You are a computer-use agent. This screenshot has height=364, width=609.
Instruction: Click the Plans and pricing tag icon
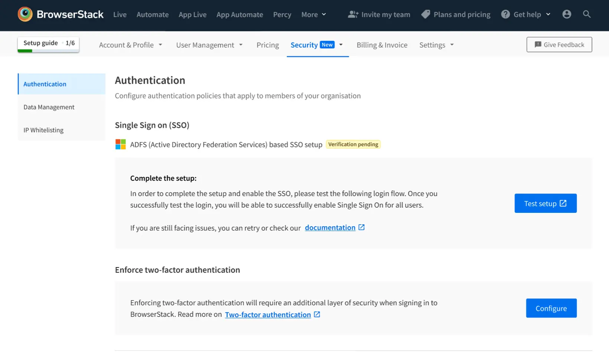click(x=426, y=14)
